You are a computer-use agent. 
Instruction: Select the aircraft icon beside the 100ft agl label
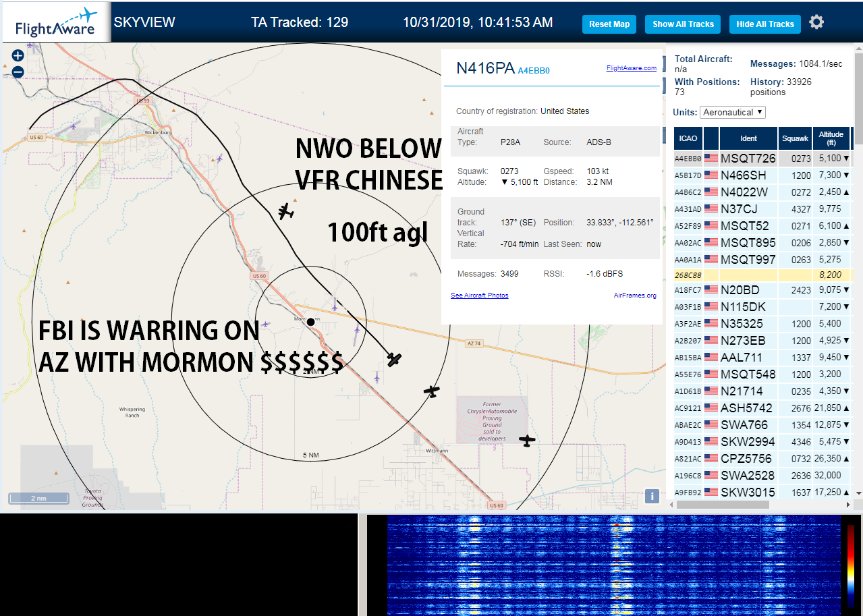(x=287, y=211)
